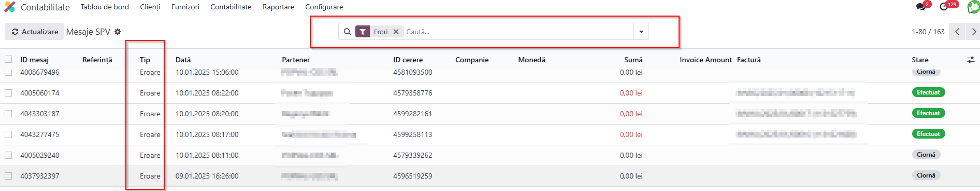Tick the checkbox for message 4037932397
The height and width of the screenshot is (191, 980).
[x=8, y=176]
